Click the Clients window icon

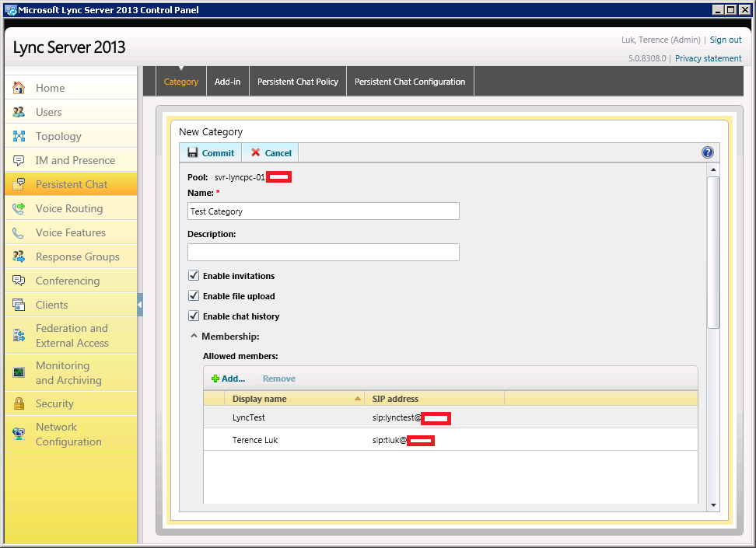(19, 305)
